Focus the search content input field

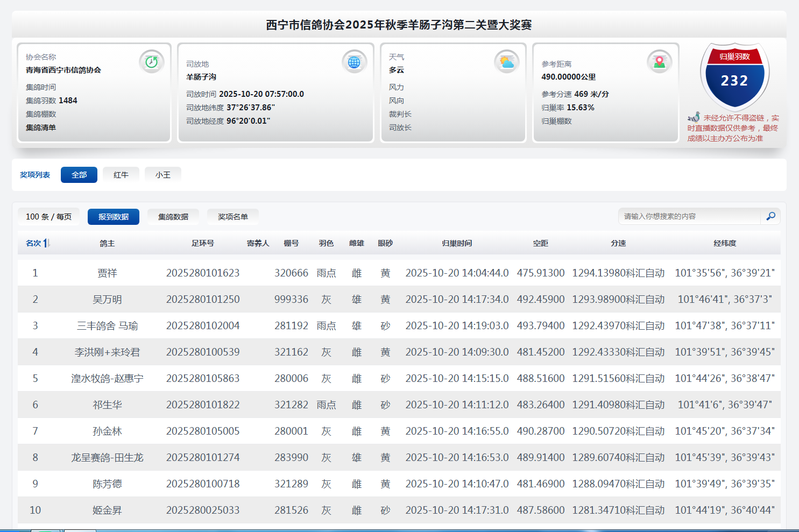[689, 216]
